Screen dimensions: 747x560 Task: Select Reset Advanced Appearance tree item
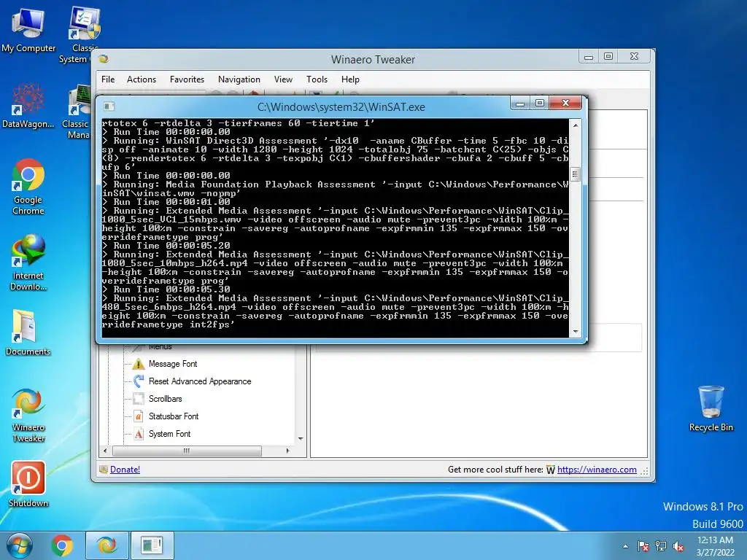pyautogui.click(x=200, y=381)
